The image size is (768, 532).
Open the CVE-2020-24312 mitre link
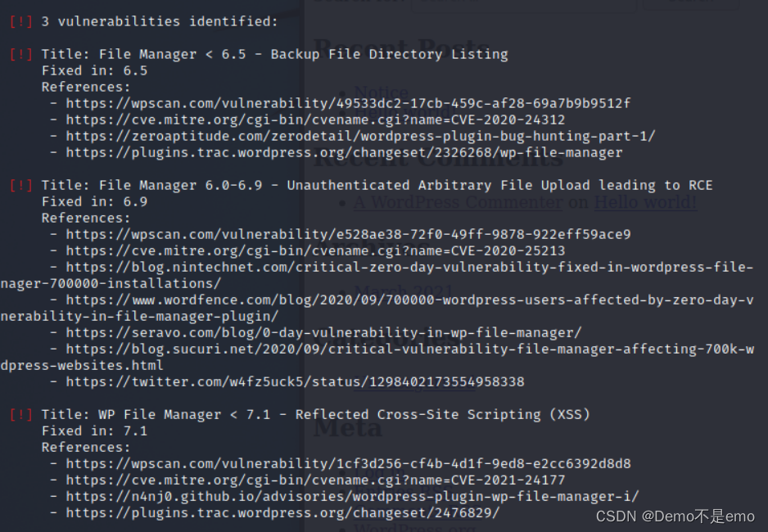315,120
